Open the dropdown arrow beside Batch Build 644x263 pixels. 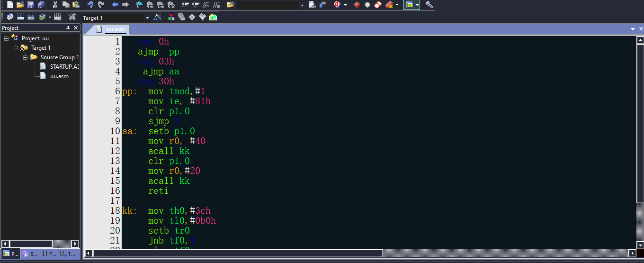click(49, 17)
